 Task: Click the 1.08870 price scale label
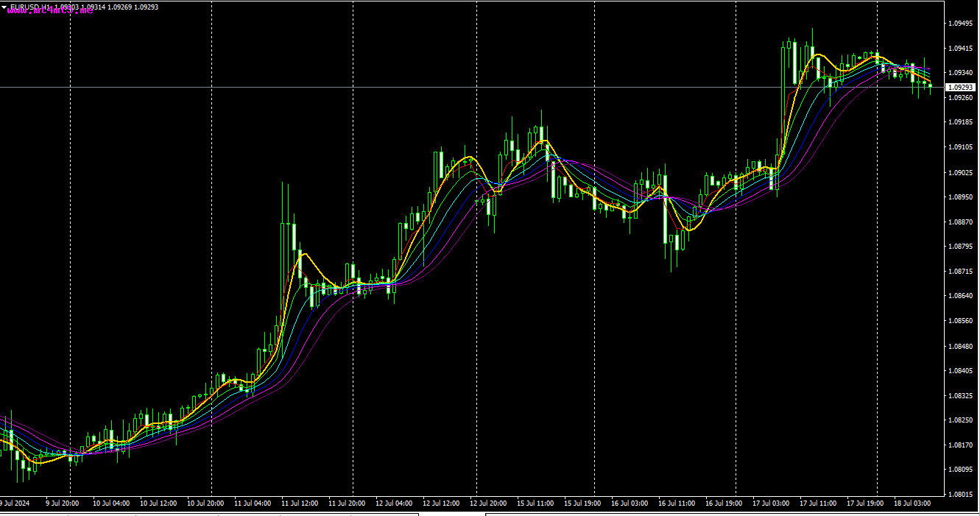tap(960, 222)
